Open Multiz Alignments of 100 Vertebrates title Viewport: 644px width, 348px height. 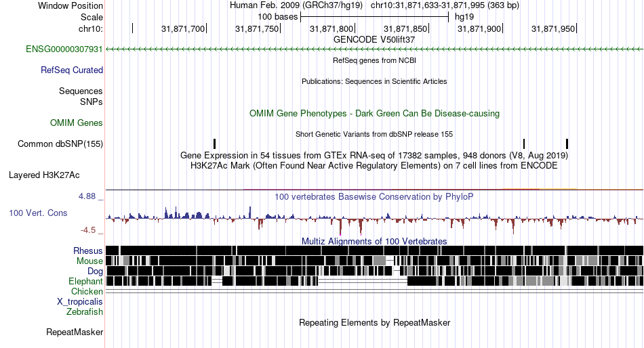pyautogui.click(x=374, y=241)
